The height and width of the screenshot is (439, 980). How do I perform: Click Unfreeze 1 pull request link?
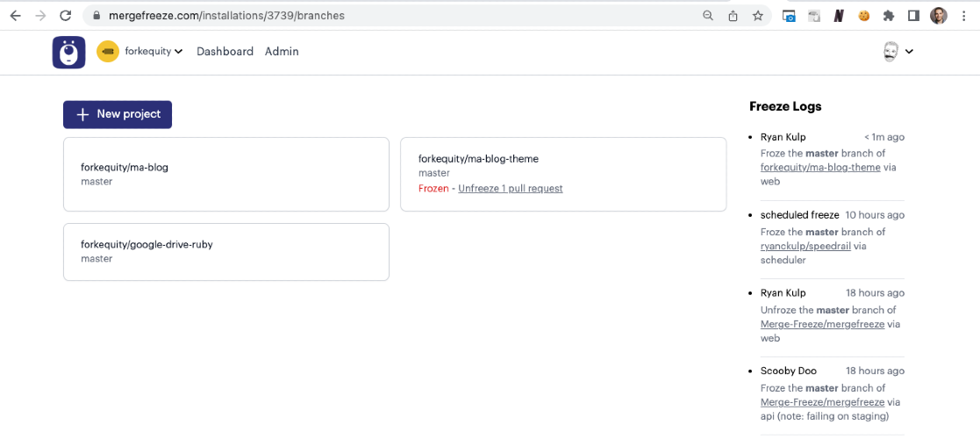pyautogui.click(x=511, y=188)
